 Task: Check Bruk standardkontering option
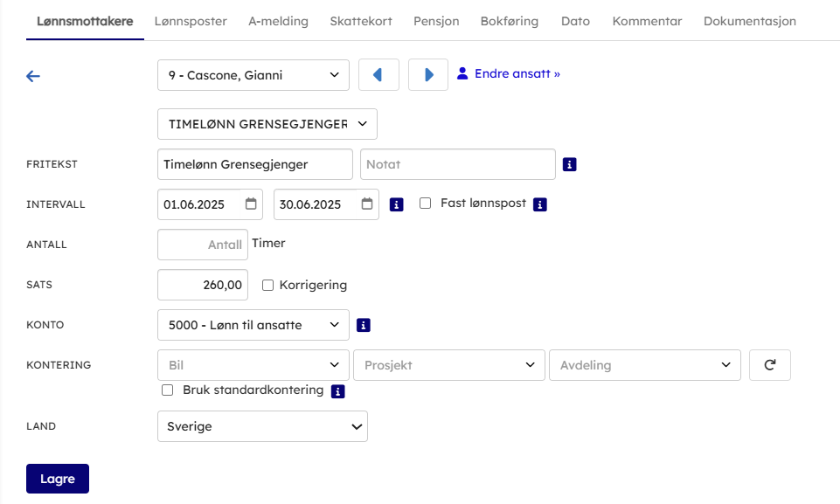(168, 390)
